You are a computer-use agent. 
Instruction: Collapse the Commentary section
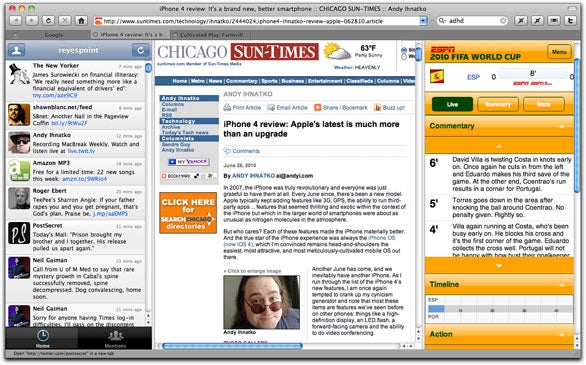pos(561,126)
